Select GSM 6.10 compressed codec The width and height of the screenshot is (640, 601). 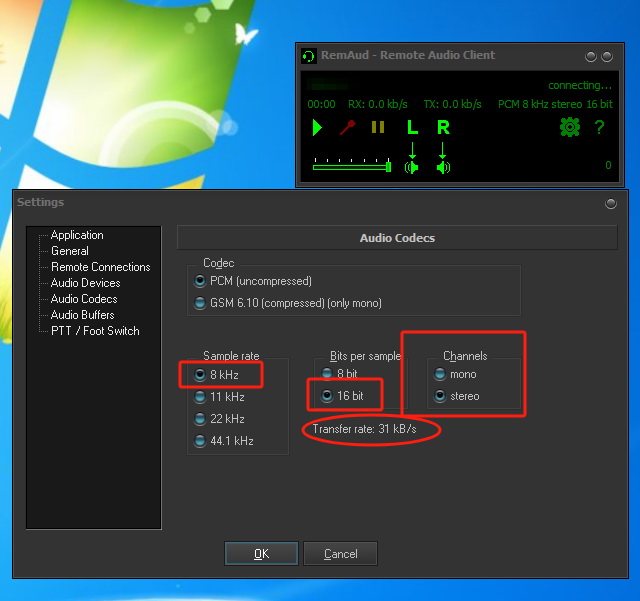pyautogui.click(x=288, y=303)
